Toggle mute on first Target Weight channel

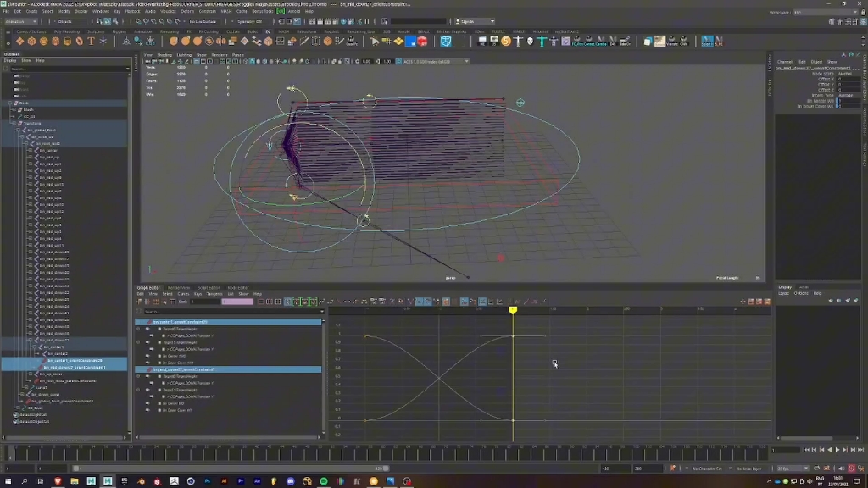click(x=147, y=329)
